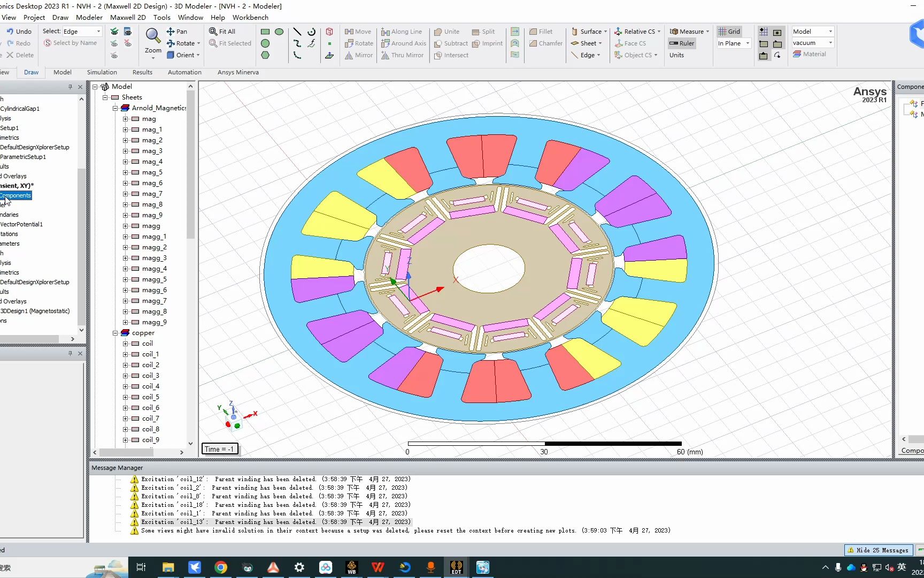Choose the Draw line tool

pos(297,32)
